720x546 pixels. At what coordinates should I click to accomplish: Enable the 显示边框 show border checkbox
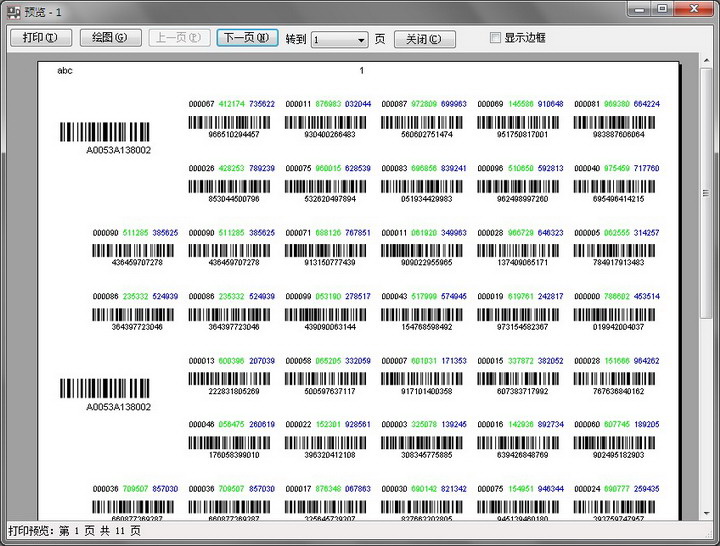coord(495,38)
